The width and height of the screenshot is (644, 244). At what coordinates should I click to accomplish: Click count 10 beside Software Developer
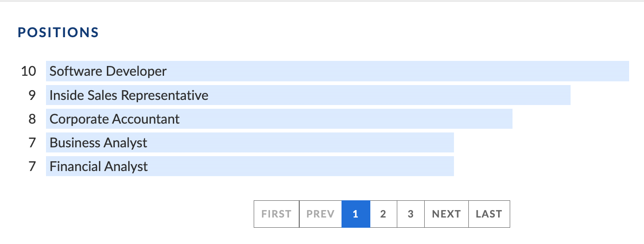[x=28, y=71]
